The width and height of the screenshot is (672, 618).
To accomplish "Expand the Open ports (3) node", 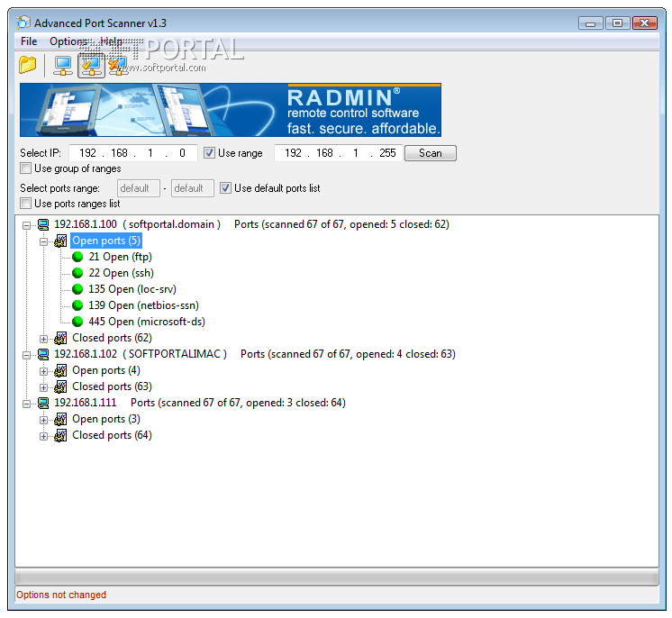I will [44, 420].
